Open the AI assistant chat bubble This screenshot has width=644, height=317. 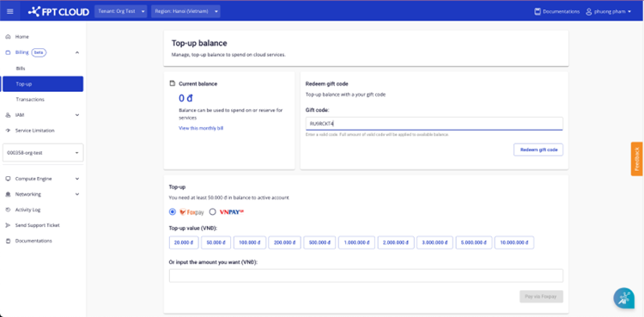624,298
